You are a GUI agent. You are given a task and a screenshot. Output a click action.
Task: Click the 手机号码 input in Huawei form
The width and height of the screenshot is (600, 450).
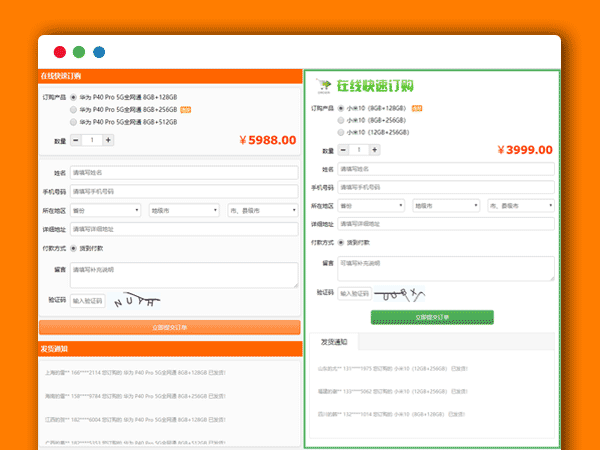click(x=184, y=191)
